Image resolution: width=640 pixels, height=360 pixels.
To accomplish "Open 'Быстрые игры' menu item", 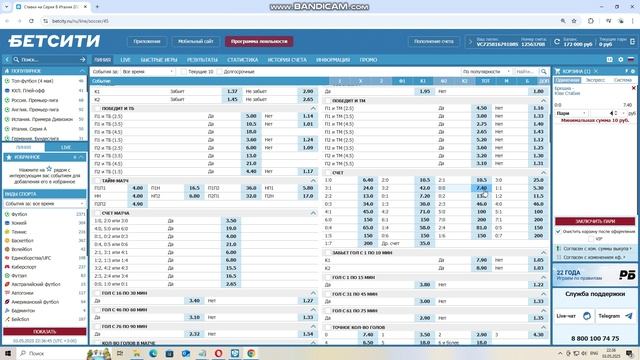I will point(159,60).
